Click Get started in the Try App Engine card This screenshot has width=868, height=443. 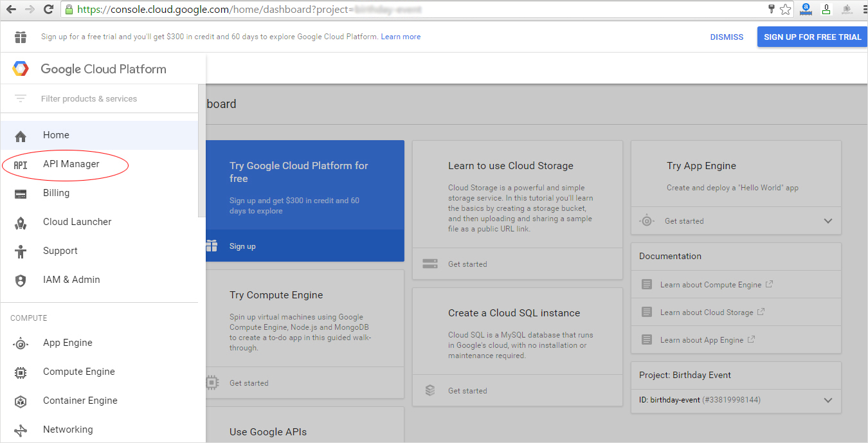684,221
